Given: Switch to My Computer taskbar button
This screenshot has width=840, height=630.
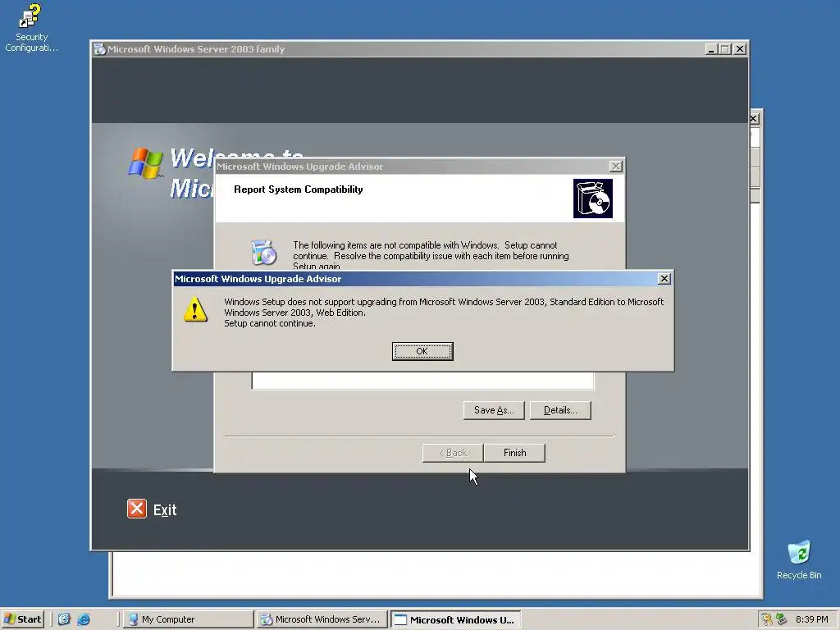Looking at the screenshot, I should (188, 619).
